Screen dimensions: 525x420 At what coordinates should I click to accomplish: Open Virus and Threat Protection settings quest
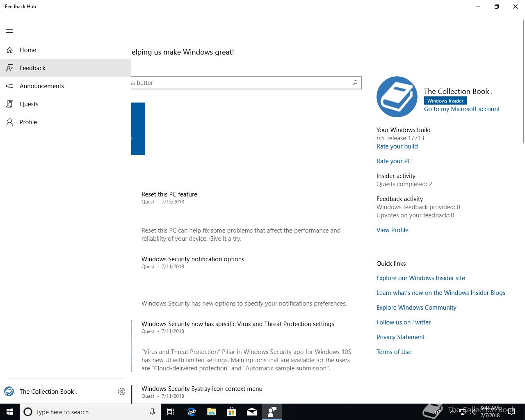click(x=238, y=324)
